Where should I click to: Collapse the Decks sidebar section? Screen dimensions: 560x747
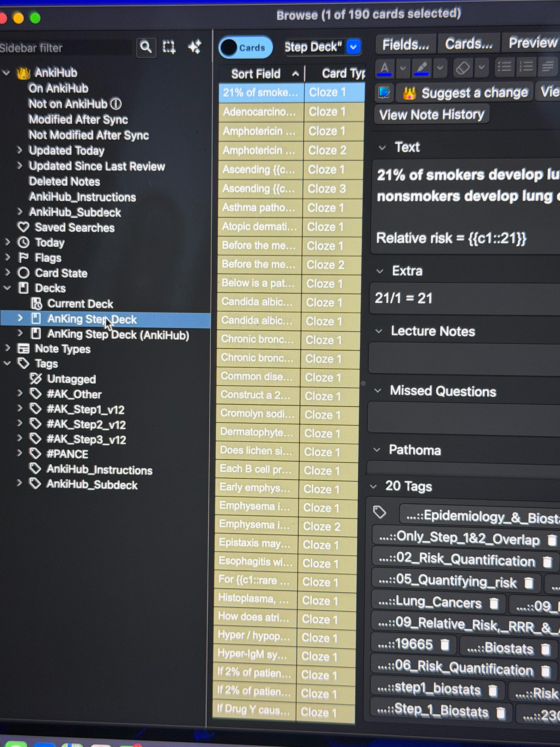pos(7,288)
